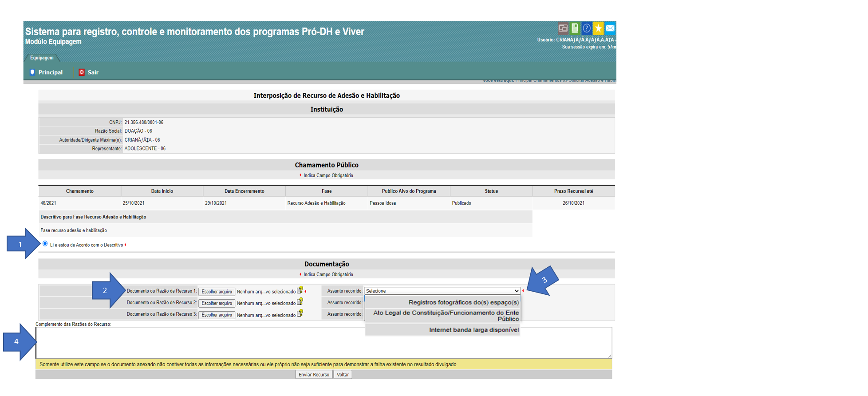Open the Assunto recorrido 'Selecione' dropdown
The image size is (868, 396).
[442, 291]
